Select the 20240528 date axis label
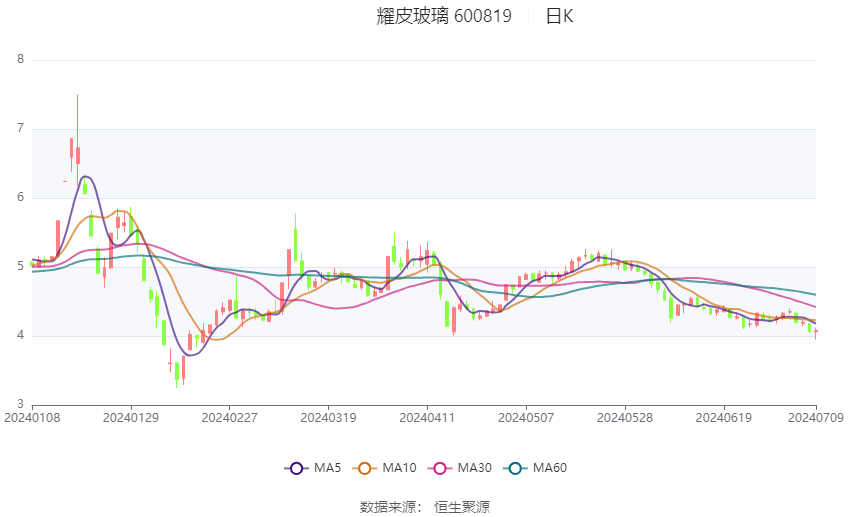Viewport: 850px width, 517px height. point(624,418)
